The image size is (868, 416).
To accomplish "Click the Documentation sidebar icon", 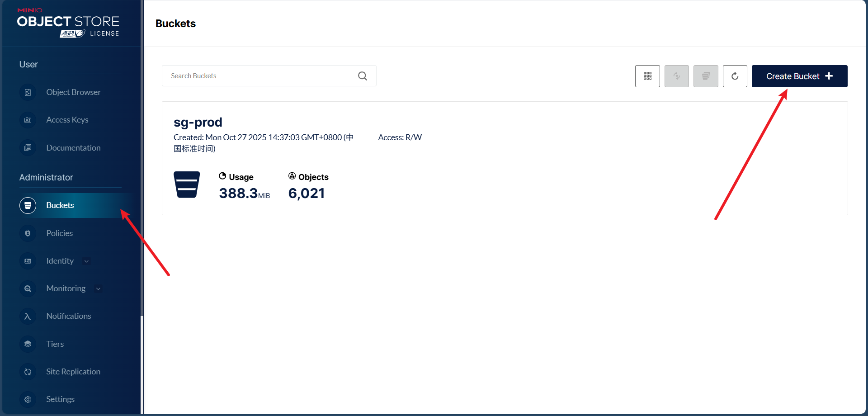I will 28,148.
